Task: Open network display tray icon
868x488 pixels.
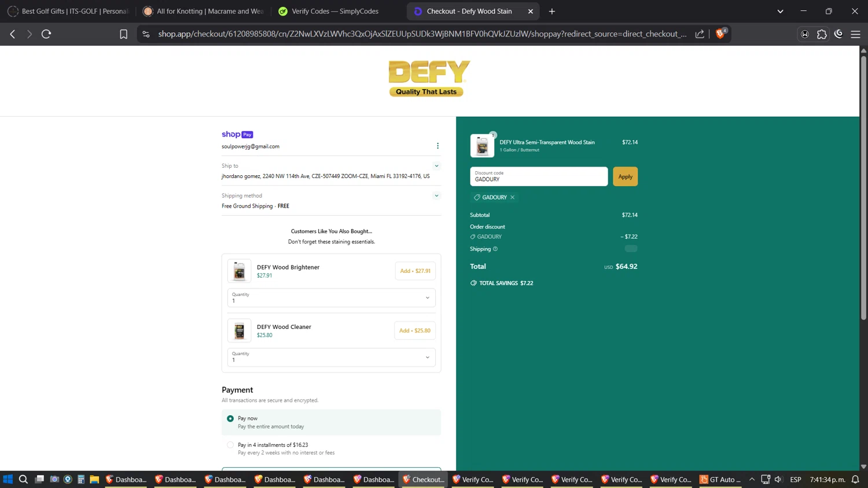Action: (766, 479)
